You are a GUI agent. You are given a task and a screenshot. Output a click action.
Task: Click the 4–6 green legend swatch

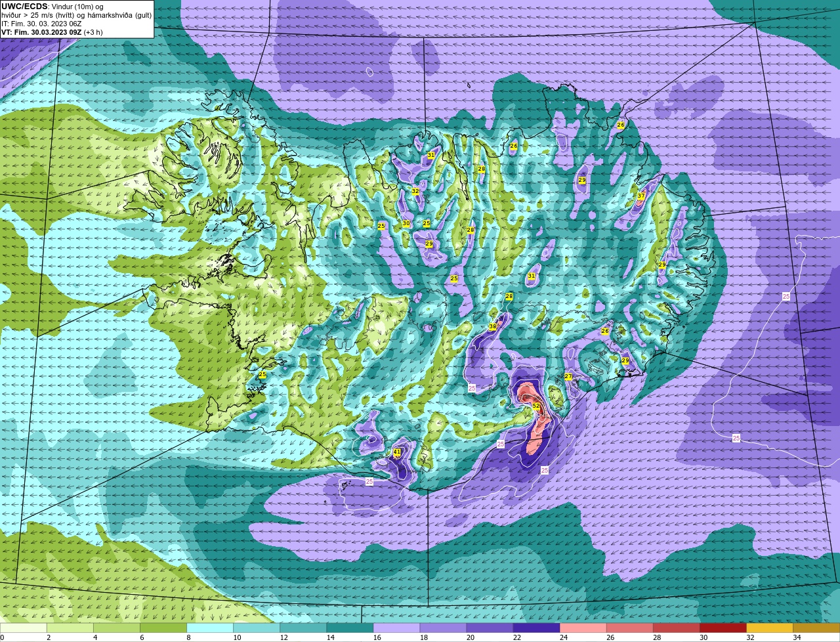(x=117, y=628)
